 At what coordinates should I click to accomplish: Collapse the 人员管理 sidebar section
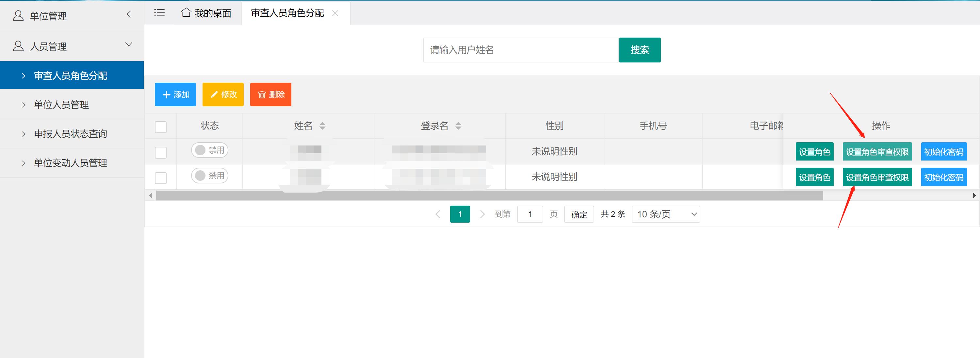129,44
